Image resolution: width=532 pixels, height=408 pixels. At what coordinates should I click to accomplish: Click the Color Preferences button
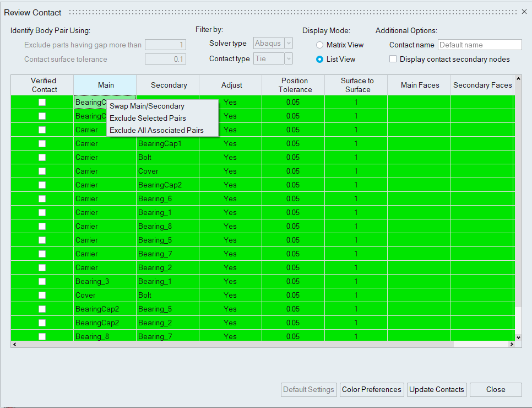point(372,389)
